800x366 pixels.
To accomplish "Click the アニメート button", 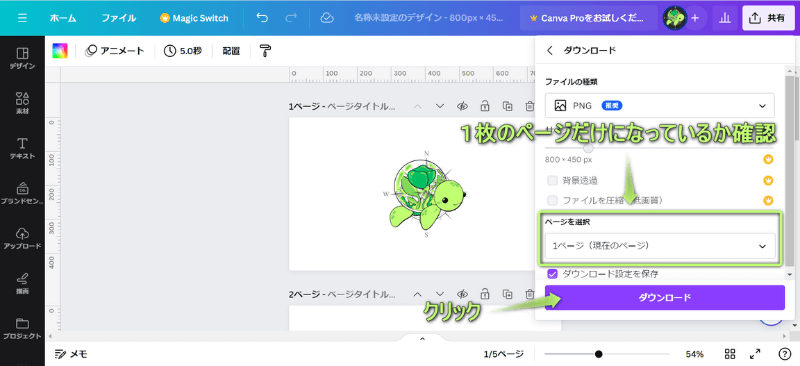I will pos(115,51).
